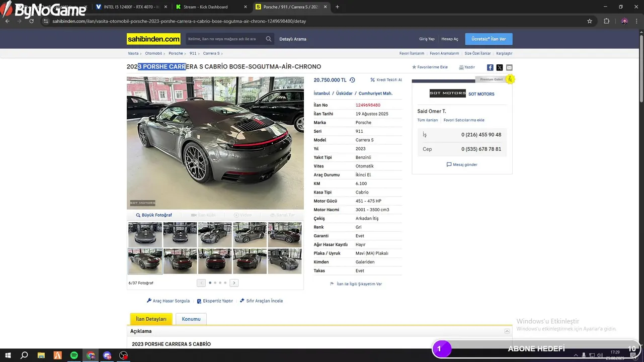
Task: Share listing by email icon
Action: click(x=509, y=67)
